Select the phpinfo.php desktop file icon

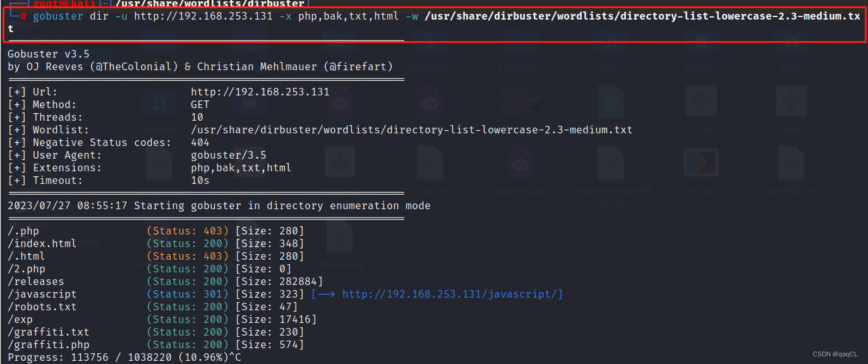click(521, 171)
